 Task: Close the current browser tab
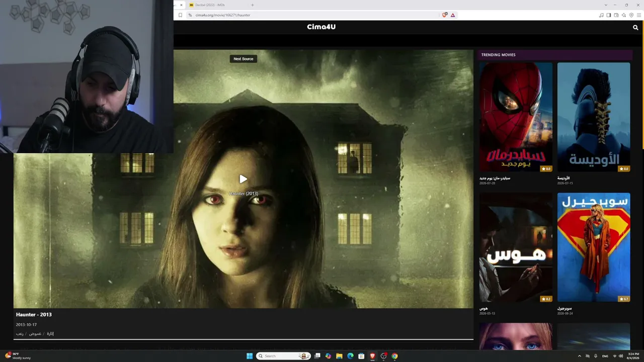click(x=181, y=5)
